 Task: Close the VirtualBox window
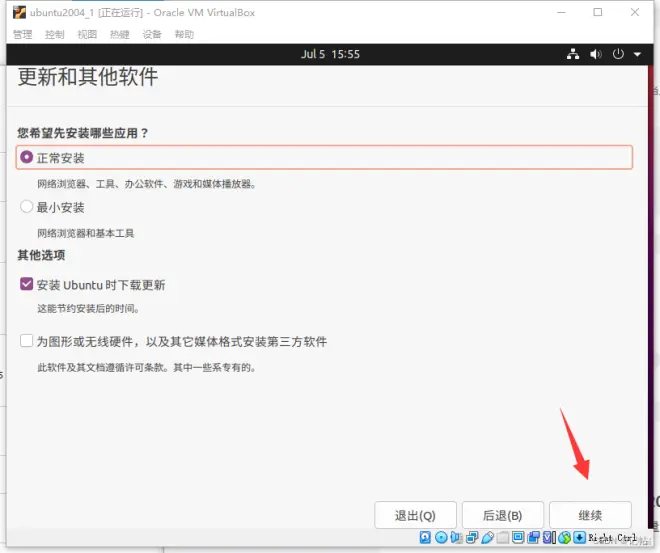pos(635,12)
